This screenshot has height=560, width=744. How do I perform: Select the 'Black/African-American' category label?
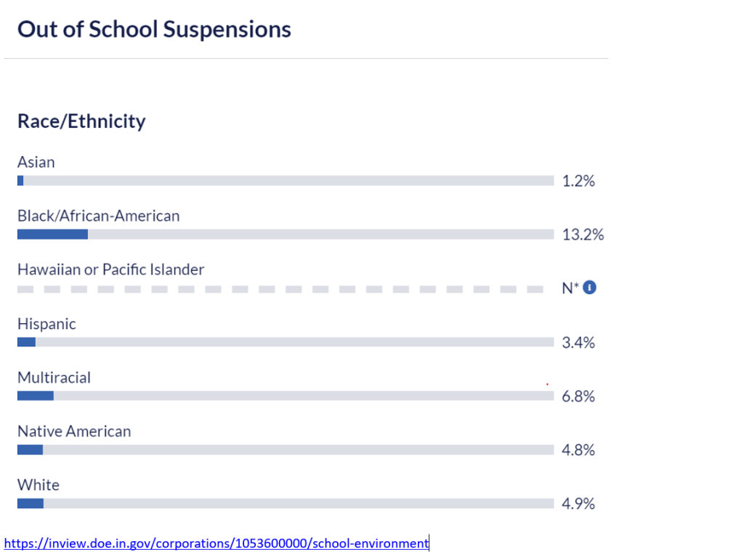tap(98, 216)
